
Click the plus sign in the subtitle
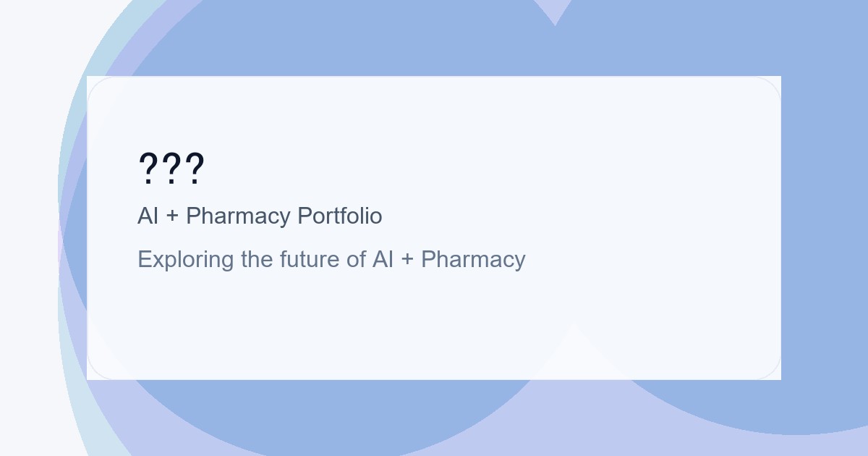point(172,216)
